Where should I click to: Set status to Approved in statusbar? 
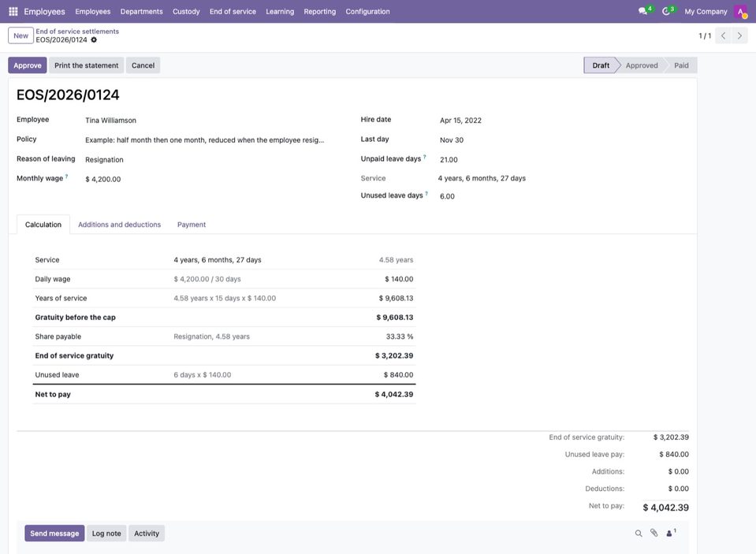(641, 65)
